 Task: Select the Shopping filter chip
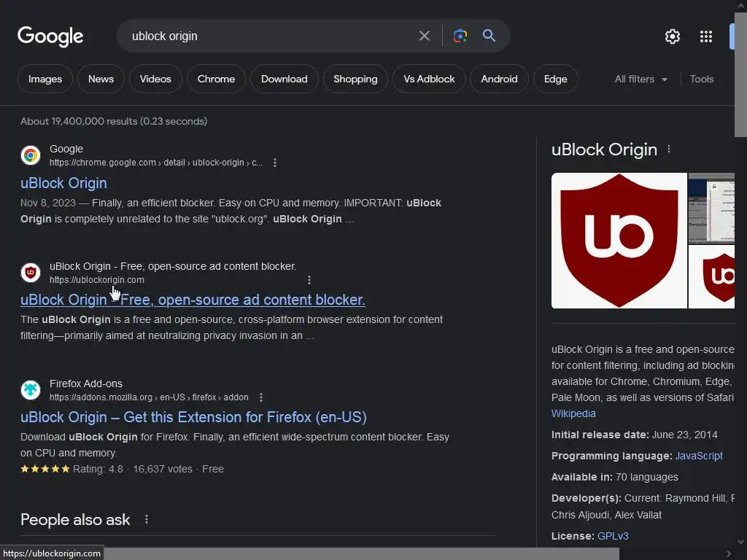(355, 79)
